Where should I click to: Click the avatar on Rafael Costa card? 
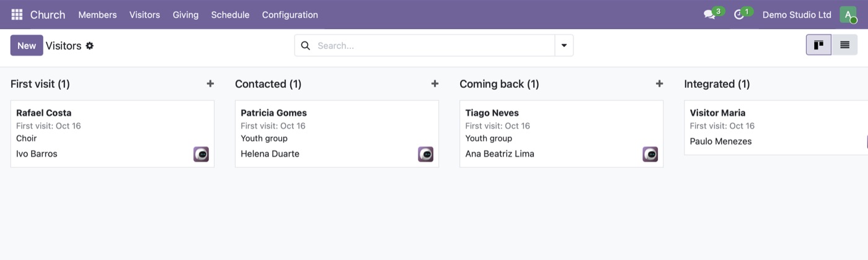[201, 154]
